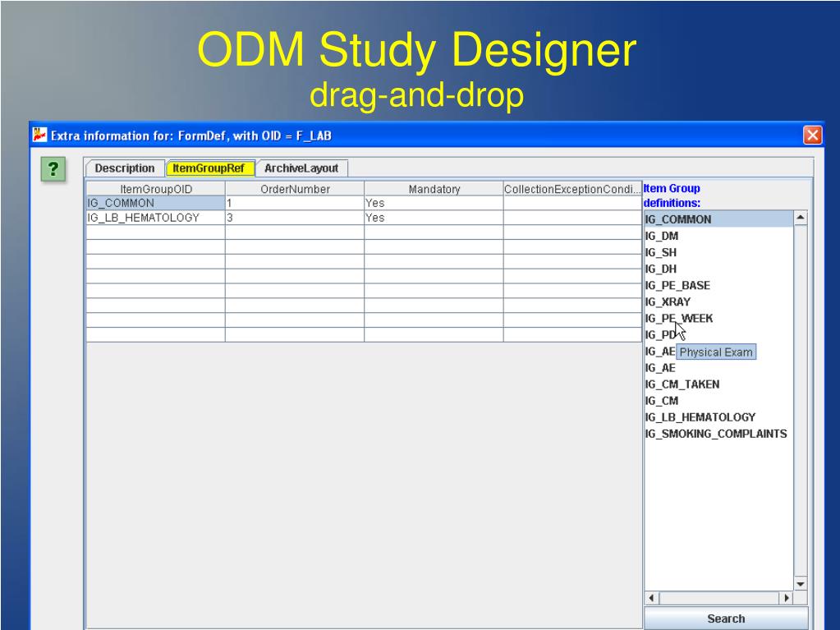This screenshot has width=840, height=630.
Task: Click the OrderNumber column header
Action: 295,189
